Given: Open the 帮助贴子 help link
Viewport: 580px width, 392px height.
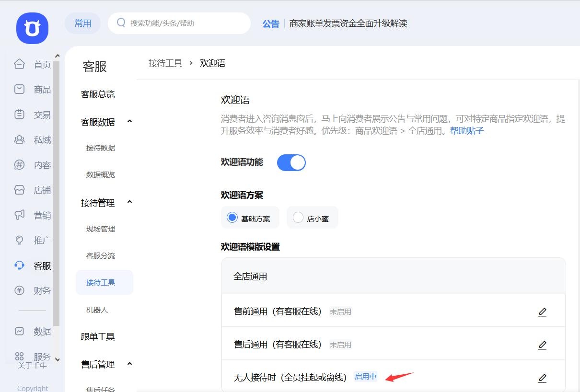Looking at the screenshot, I should [467, 130].
